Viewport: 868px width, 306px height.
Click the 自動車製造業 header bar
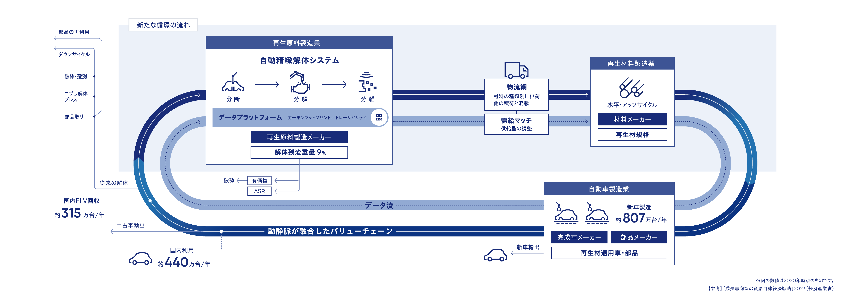point(609,189)
